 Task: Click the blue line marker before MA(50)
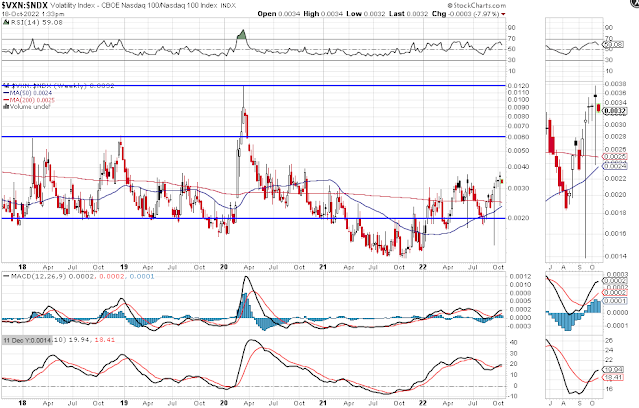(x=6, y=93)
